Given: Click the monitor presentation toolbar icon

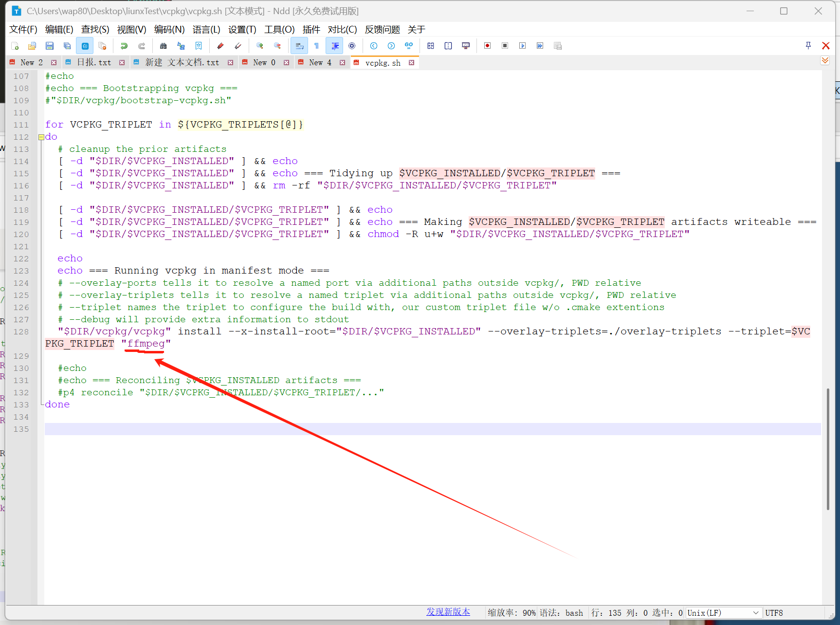Looking at the screenshot, I should point(466,46).
